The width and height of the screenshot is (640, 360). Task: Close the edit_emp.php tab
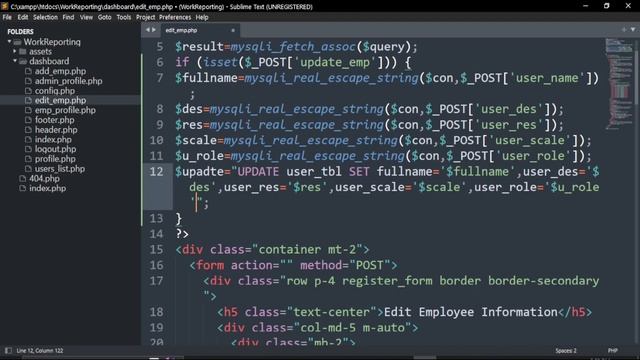233,30
